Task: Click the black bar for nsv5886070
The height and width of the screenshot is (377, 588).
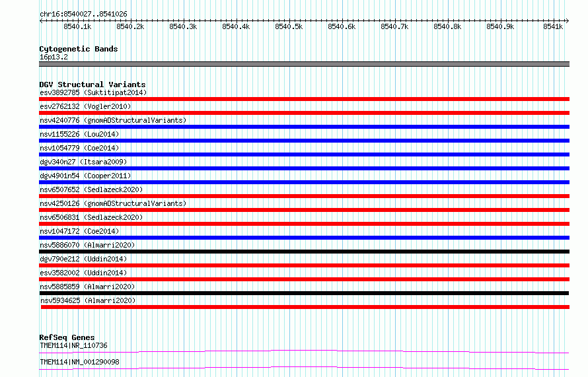Action: (x=304, y=252)
